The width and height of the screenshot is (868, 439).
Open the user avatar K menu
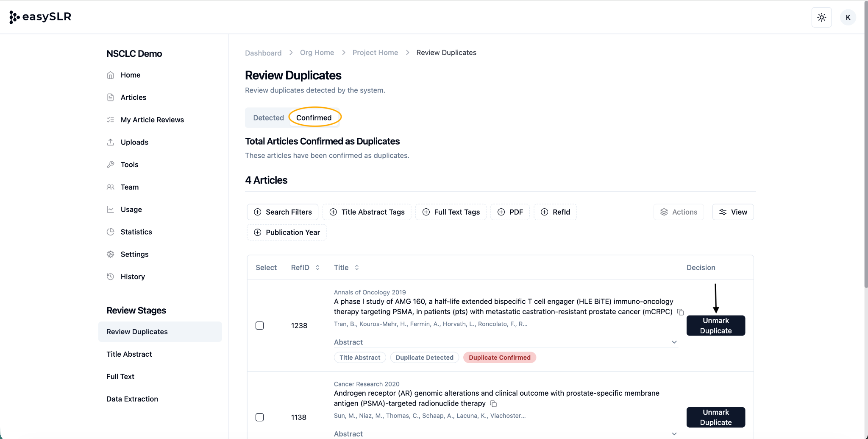[848, 17]
